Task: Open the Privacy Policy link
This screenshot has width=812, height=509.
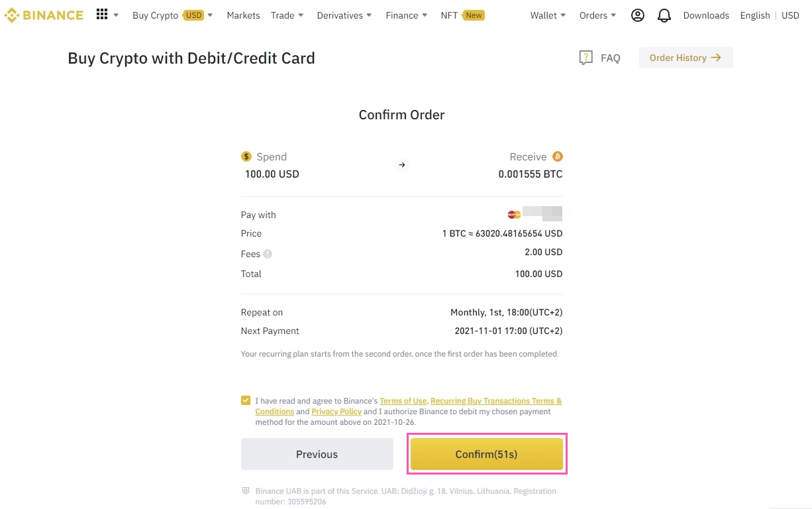Action: (336, 412)
